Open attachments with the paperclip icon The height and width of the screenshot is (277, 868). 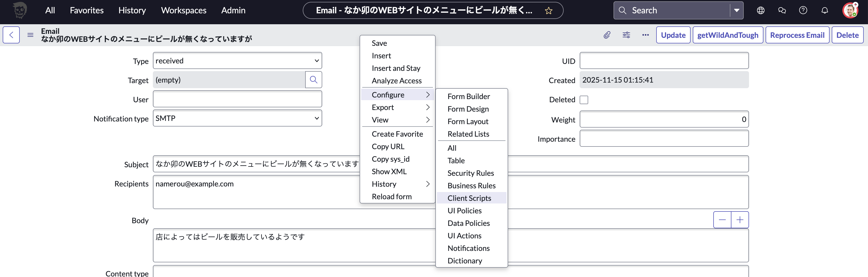607,35
